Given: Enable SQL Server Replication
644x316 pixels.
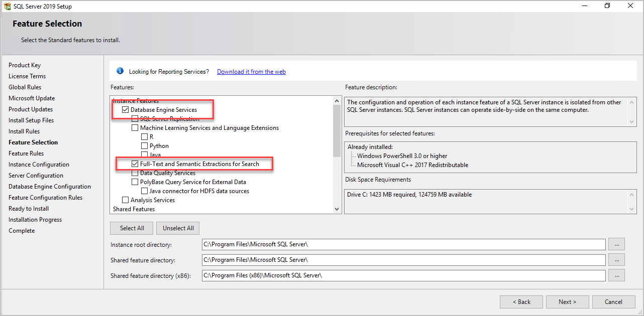Looking at the screenshot, I should point(135,118).
